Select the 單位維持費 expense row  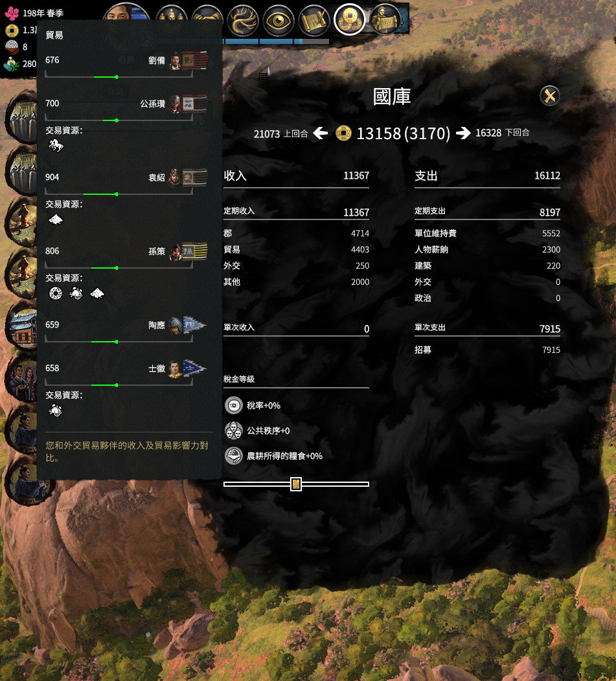tap(487, 234)
